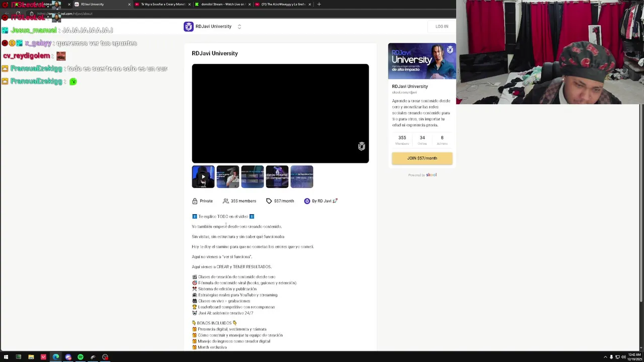Show hidden system tray icons
Viewport: 644px width, 362px height.
pyautogui.click(x=605, y=357)
